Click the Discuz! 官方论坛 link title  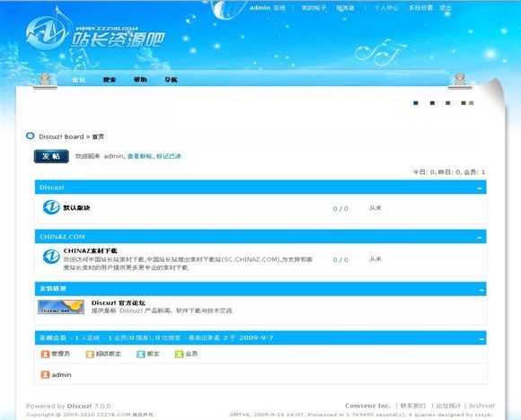[x=119, y=302]
